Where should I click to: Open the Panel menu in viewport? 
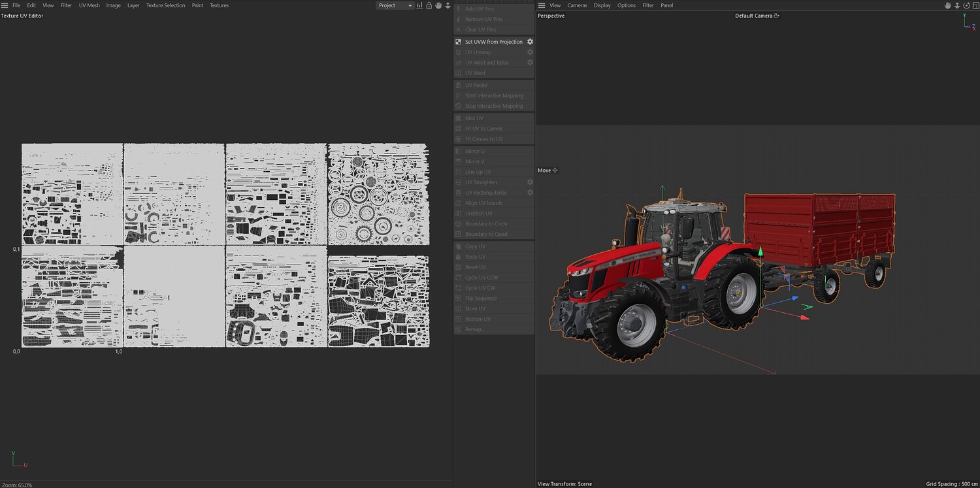(x=666, y=5)
